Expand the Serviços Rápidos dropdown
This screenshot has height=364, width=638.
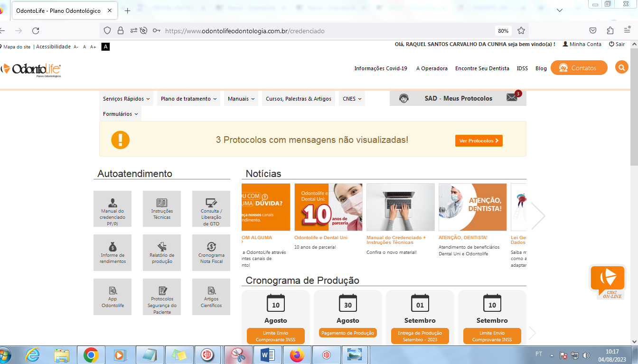pyautogui.click(x=126, y=99)
